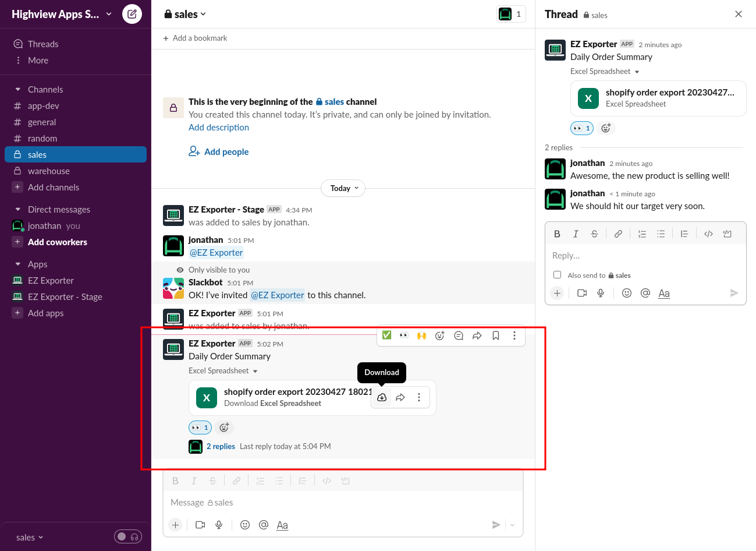Collapse Excel Spreadsheet attachment in channel

click(255, 371)
